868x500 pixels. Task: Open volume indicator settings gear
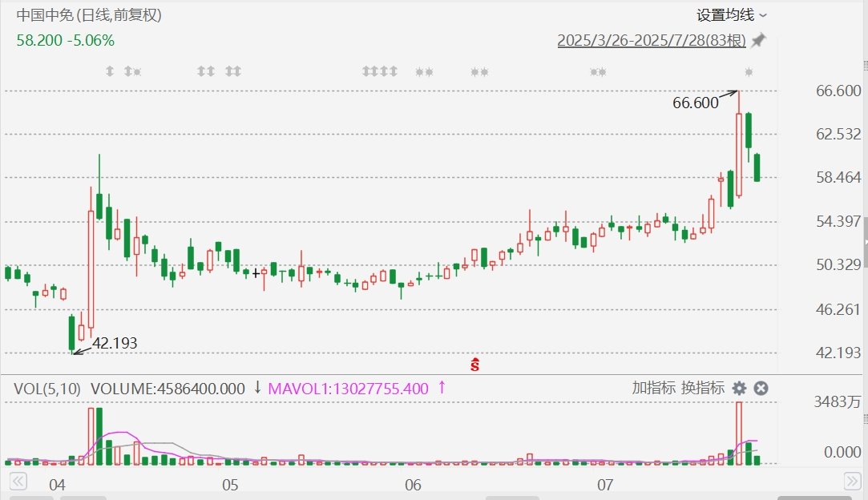739,388
